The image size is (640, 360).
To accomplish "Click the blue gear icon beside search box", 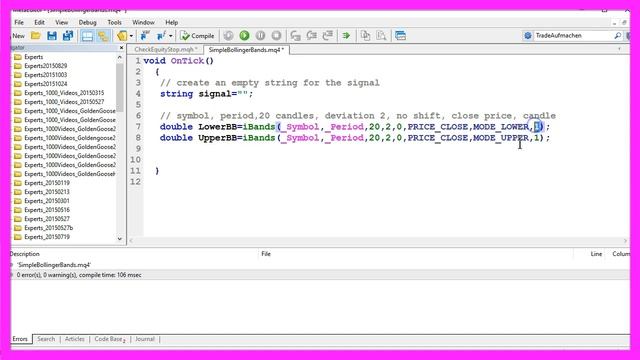I will [528, 36].
